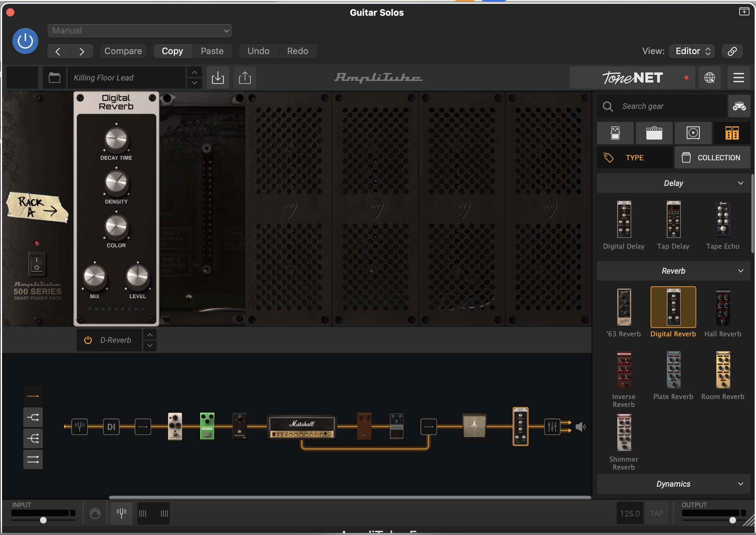756x535 pixels.
Task: Click the Compare button
Action: click(123, 51)
